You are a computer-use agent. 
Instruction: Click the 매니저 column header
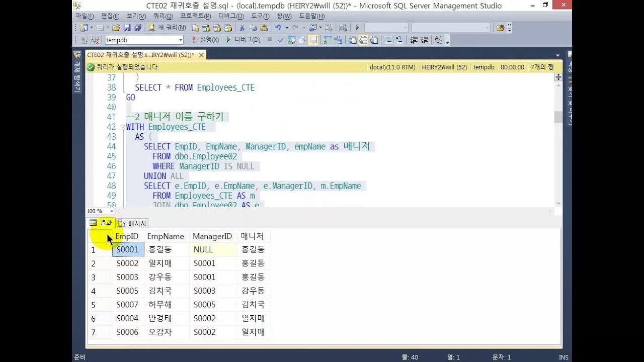(253, 236)
